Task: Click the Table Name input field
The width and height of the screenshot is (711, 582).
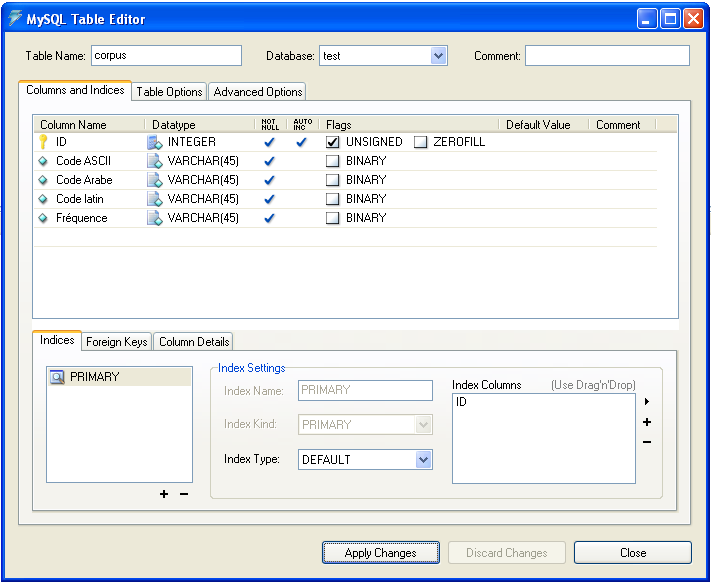Action: pyautogui.click(x=166, y=56)
